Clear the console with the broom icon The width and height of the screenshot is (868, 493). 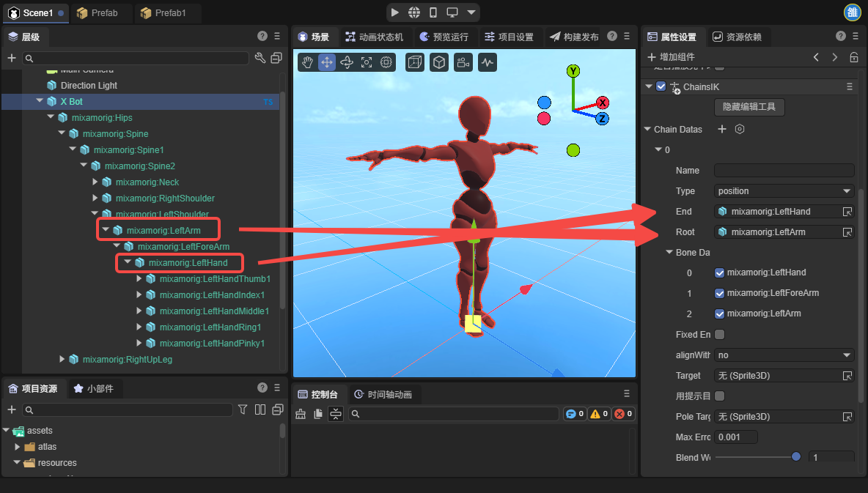tap(301, 414)
